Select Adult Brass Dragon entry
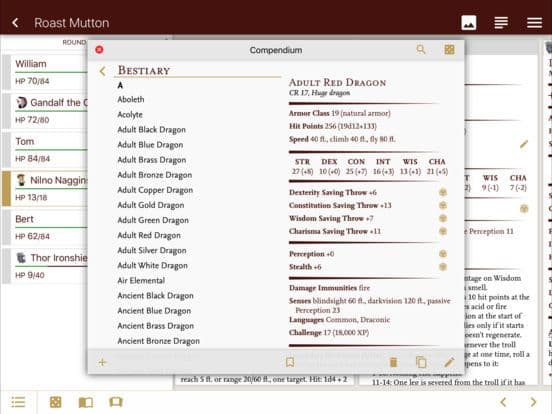Image resolution: width=552 pixels, height=414 pixels. [x=152, y=160]
